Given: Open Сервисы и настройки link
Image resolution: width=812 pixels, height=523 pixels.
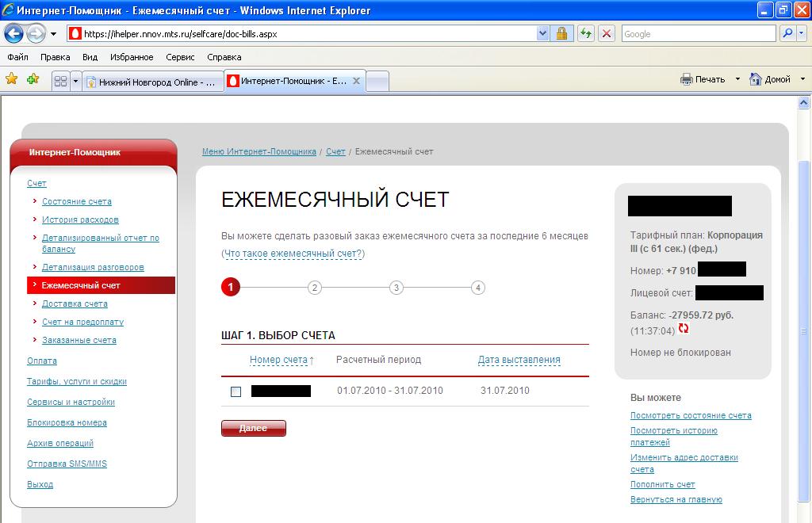Looking at the screenshot, I should [x=71, y=402].
